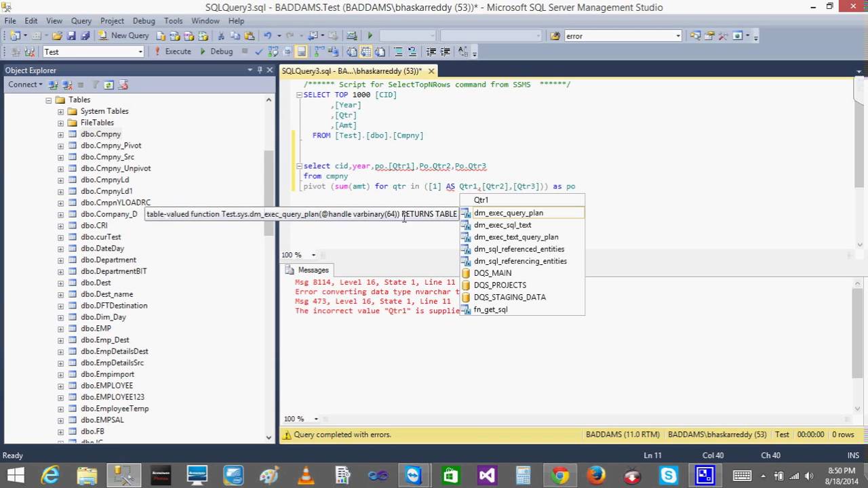
Task: Click the Refresh icon in Object Explorer
Action: click(108, 85)
